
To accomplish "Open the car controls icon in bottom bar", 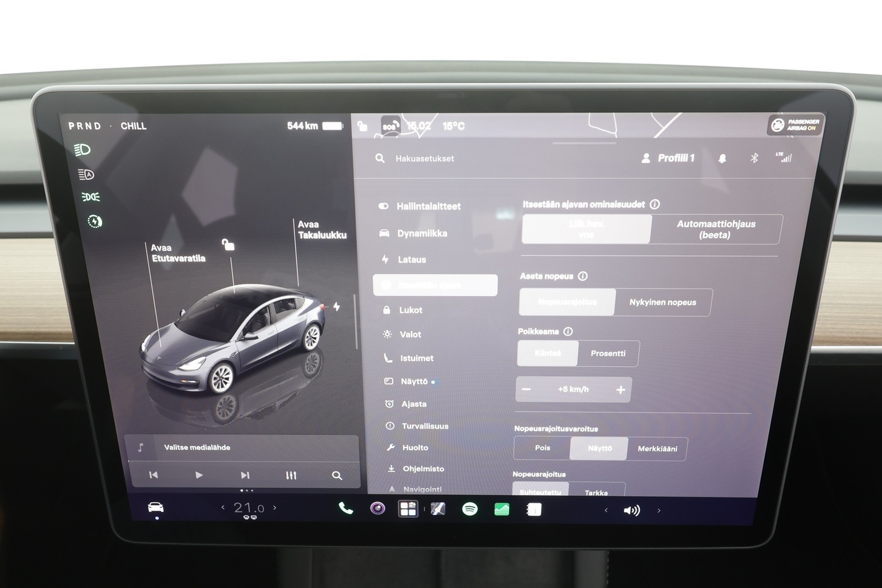I will click(x=155, y=507).
